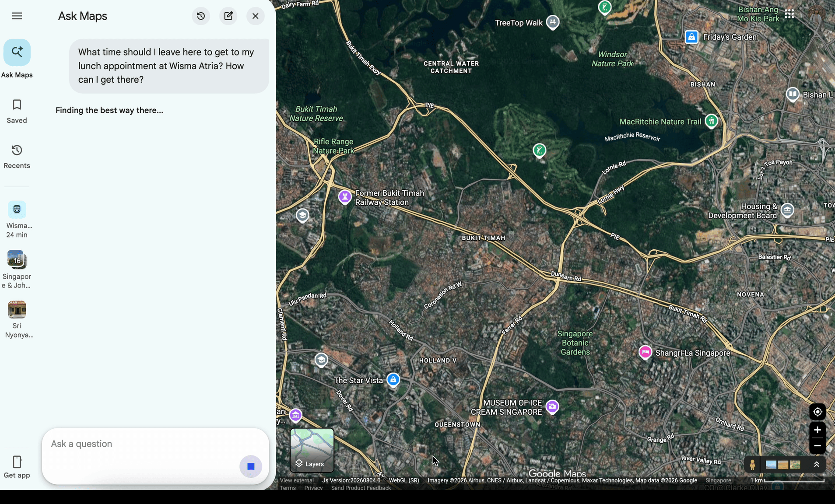The height and width of the screenshot is (504, 835).
Task: Click the map scale bar
Action: [x=787, y=480]
